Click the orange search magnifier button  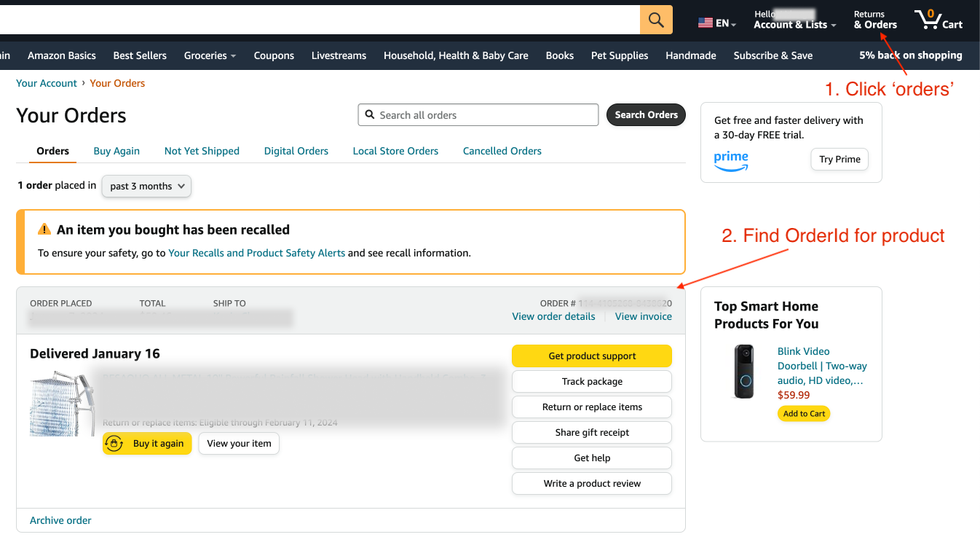656,20
